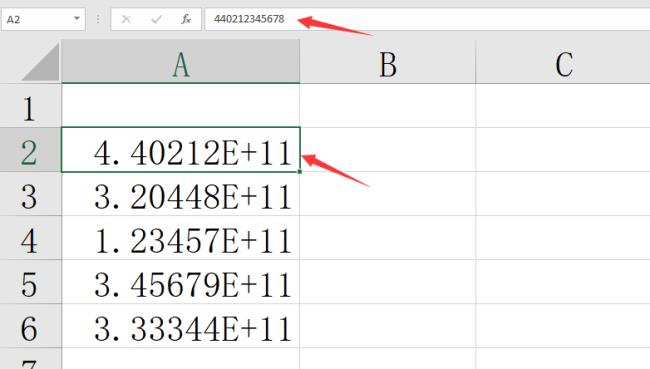
Task: Select cell showing 3.33344E+11
Action: (181, 326)
